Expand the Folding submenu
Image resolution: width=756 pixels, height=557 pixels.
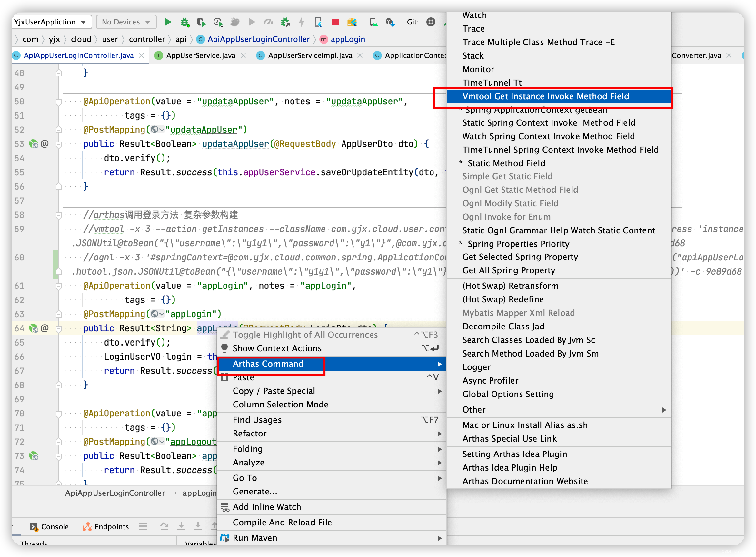332,449
